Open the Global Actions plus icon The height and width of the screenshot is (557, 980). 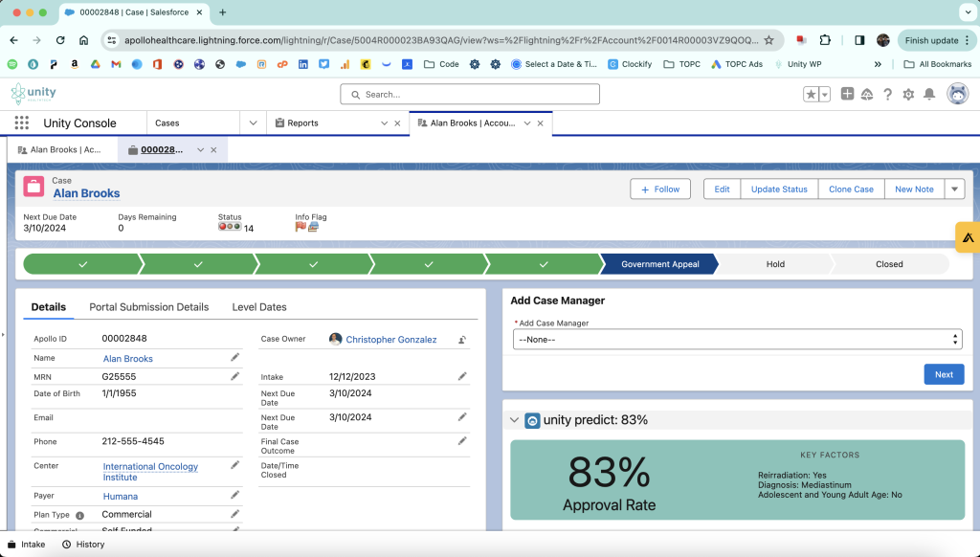(x=847, y=94)
